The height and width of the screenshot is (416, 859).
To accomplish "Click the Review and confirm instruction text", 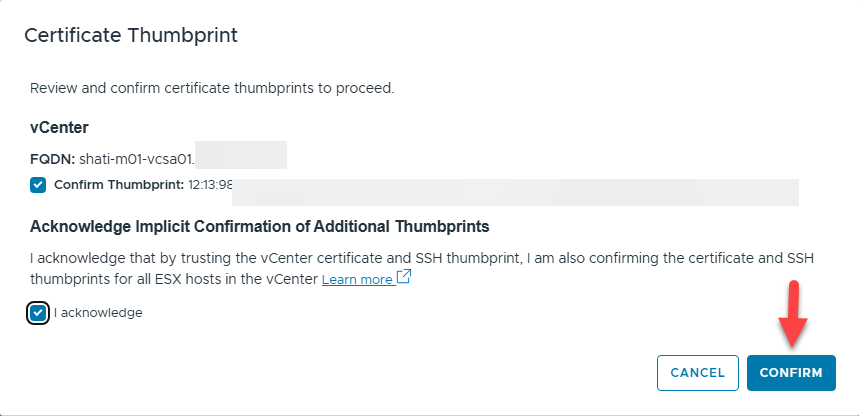I will [212, 88].
